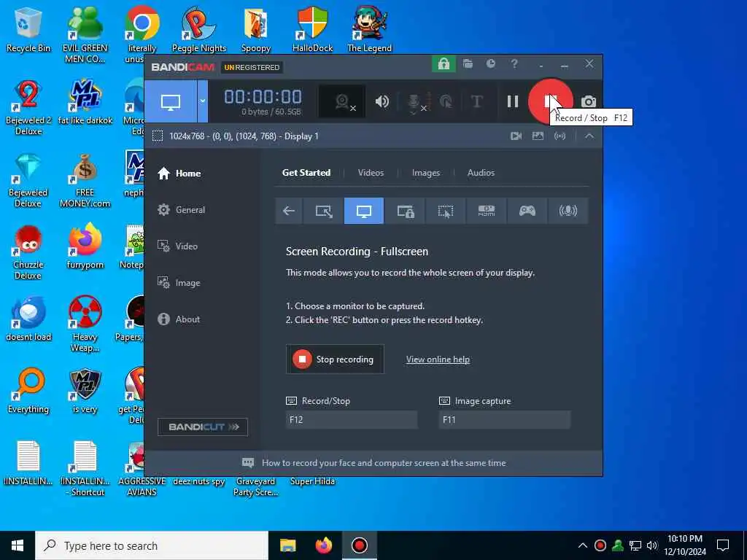Click the image icon in status bar
This screenshot has height=560, width=747.
pos(538,136)
